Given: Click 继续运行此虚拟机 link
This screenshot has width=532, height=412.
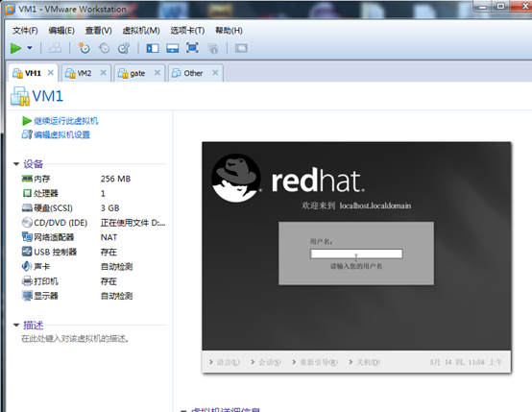Looking at the screenshot, I should [66, 121].
